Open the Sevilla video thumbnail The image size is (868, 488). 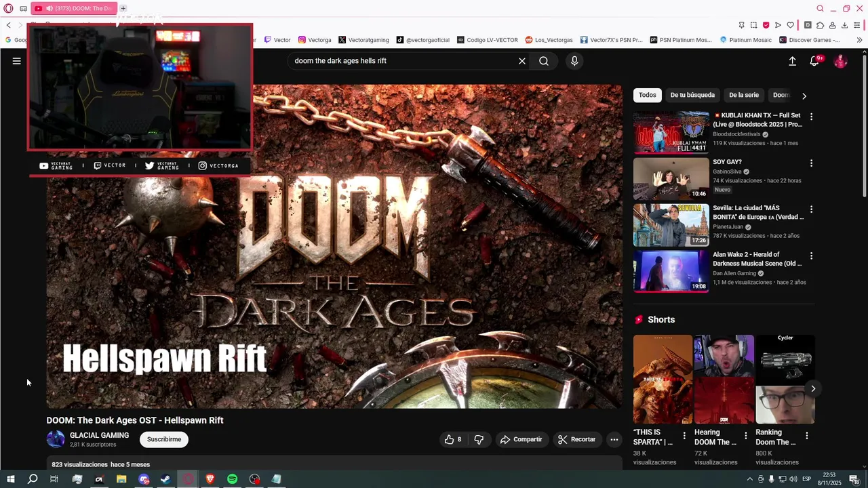tap(671, 225)
